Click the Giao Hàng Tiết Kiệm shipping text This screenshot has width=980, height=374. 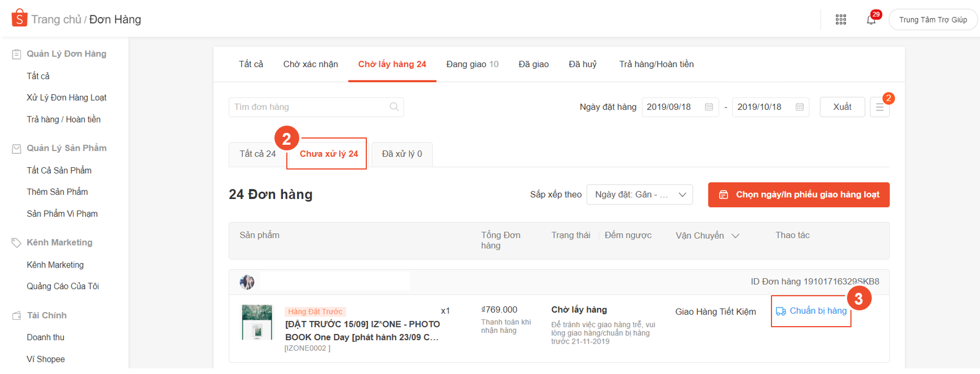click(716, 311)
